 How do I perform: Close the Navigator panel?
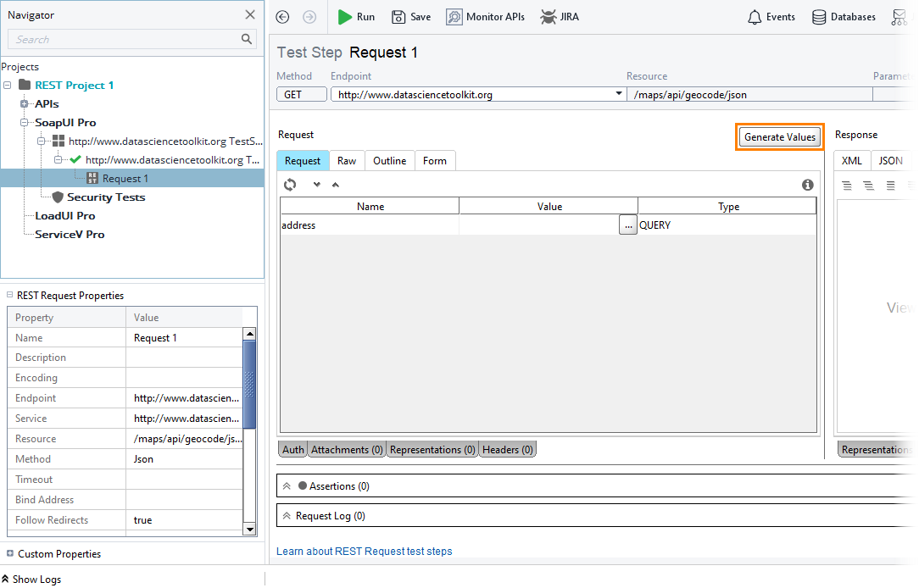[x=250, y=14]
